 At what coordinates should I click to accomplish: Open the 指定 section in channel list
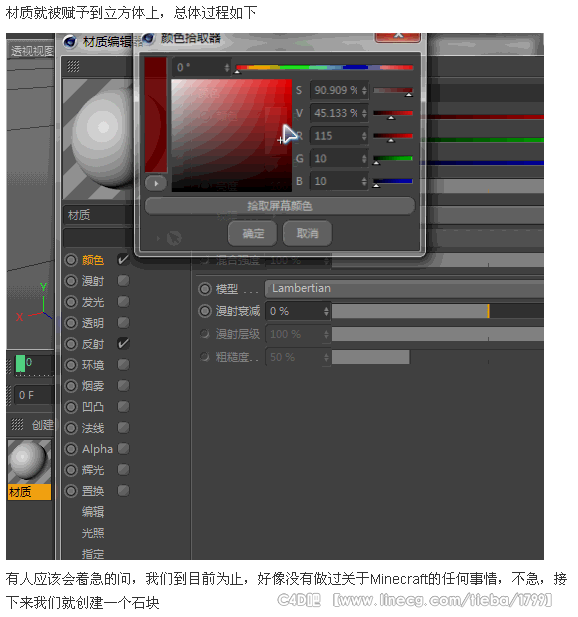click(93, 554)
